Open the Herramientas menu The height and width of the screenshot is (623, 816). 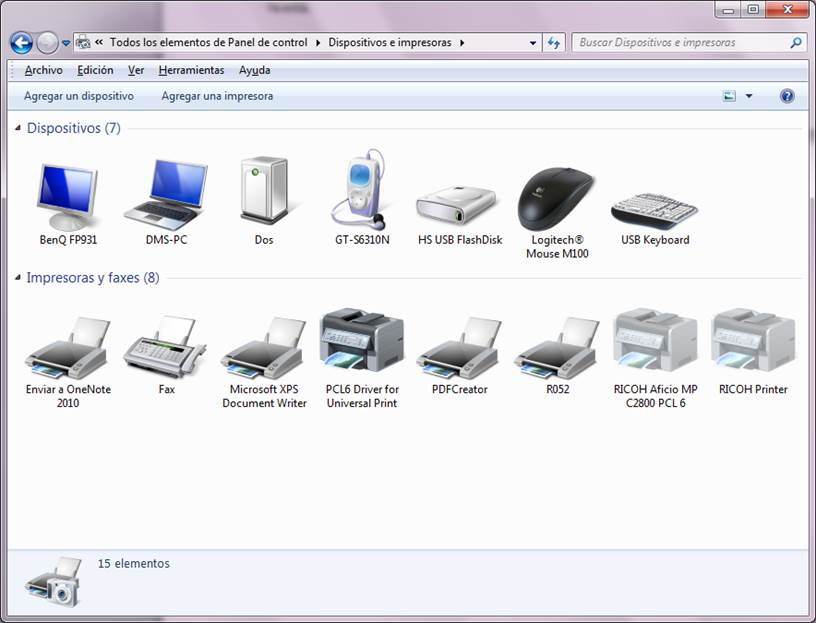pyautogui.click(x=192, y=70)
